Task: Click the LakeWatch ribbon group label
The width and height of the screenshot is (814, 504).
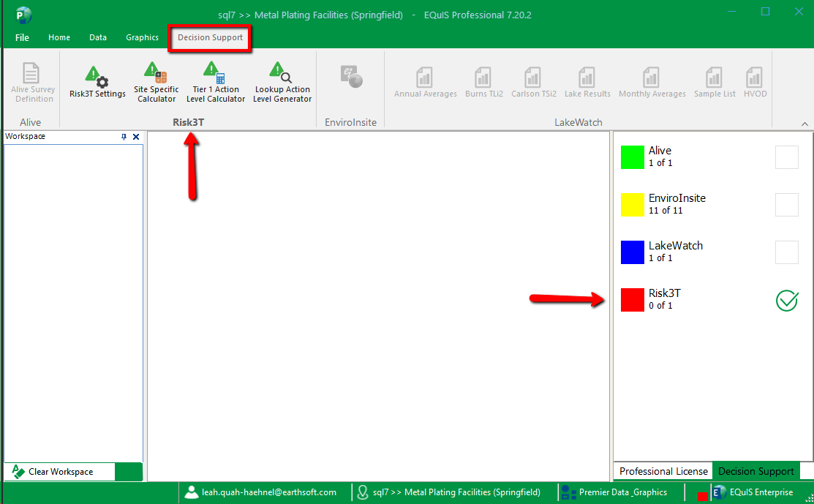Action: (x=579, y=122)
